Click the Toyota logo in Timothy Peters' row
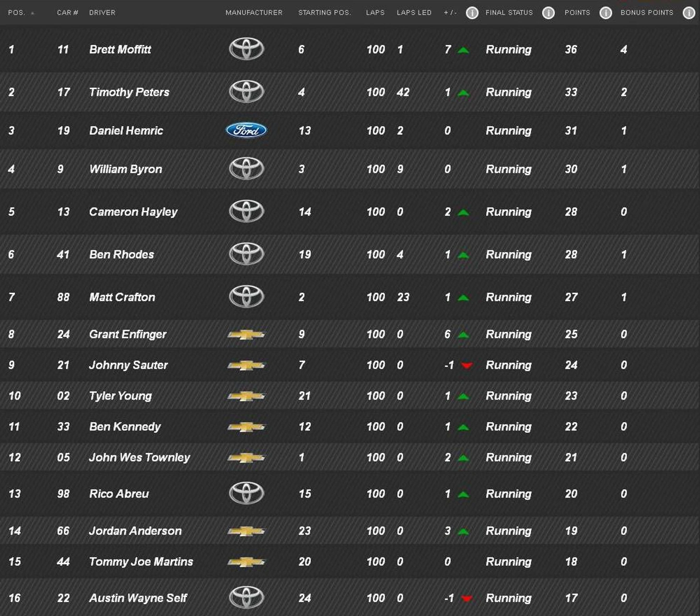The width and height of the screenshot is (700, 616). coord(246,92)
